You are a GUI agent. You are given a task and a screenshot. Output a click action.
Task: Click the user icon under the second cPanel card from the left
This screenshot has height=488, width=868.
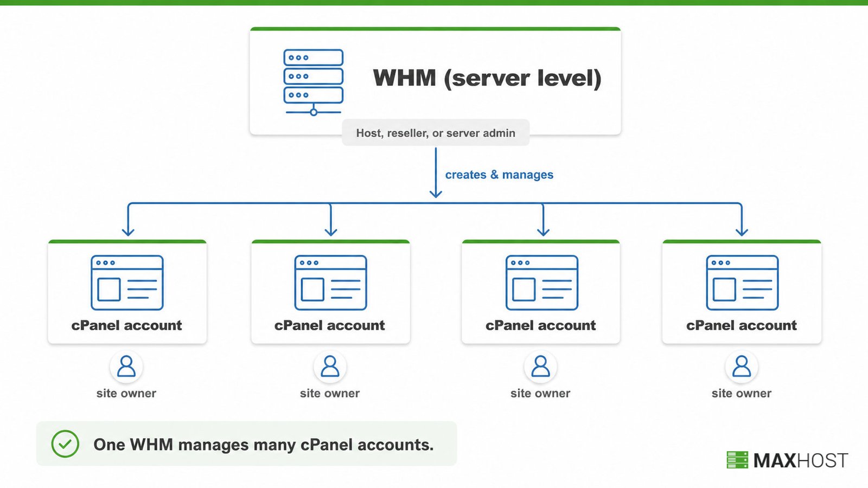[x=330, y=367]
